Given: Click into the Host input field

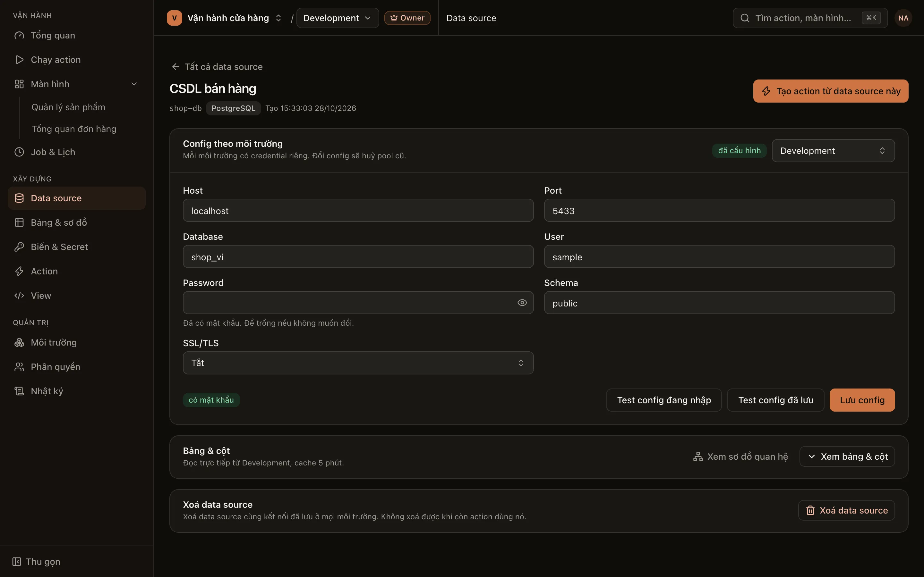Looking at the screenshot, I should pyautogui.click(x=358, y=211).
